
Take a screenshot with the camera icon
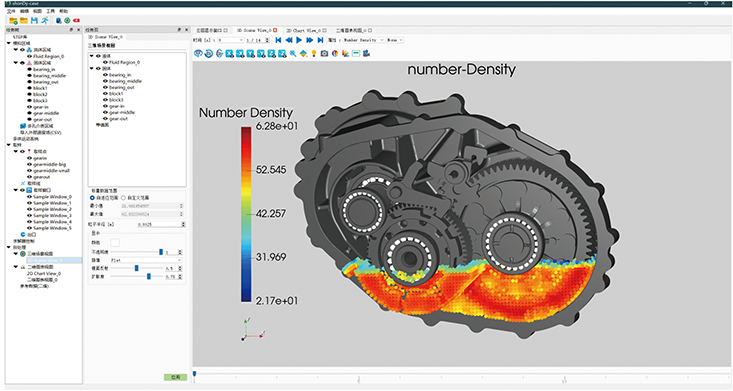(324, 54)
